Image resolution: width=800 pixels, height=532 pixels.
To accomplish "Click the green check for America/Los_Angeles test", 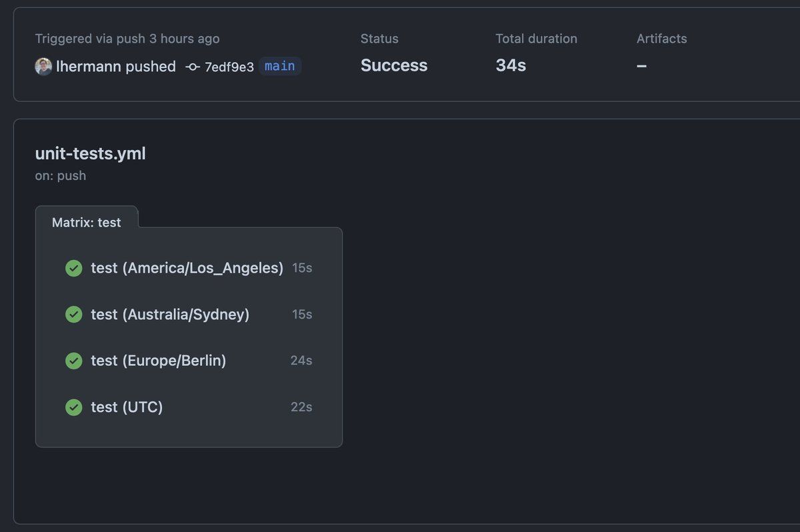I will 73,268.
